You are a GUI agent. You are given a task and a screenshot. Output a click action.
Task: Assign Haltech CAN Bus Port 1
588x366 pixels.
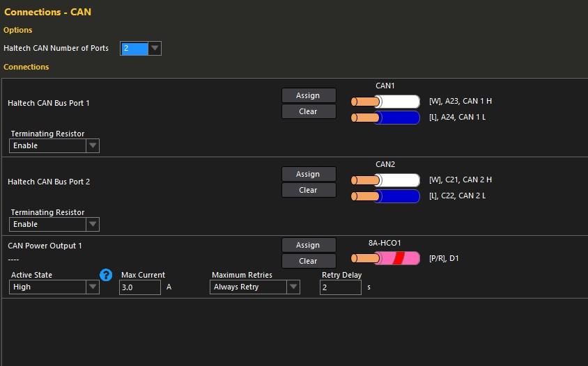point(309,95)
